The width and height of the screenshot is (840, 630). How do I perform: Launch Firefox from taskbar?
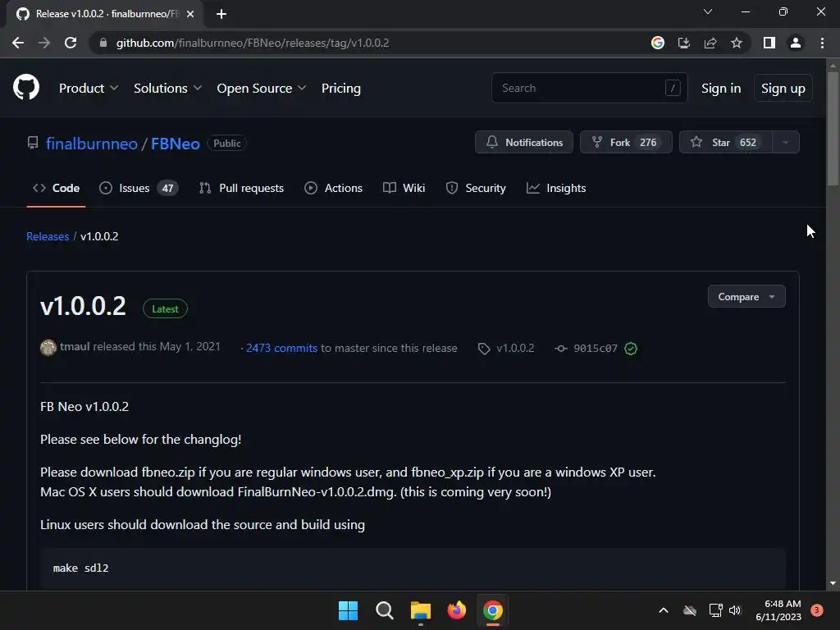(456, 610)
